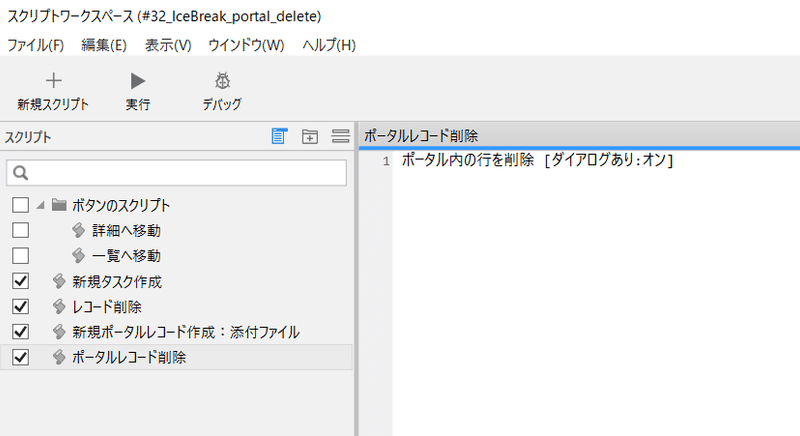Click the デバッグ button label

(222, 105)
